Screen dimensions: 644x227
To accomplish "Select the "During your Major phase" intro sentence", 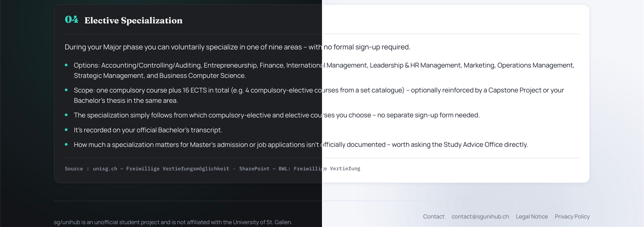I will [237, 47].
